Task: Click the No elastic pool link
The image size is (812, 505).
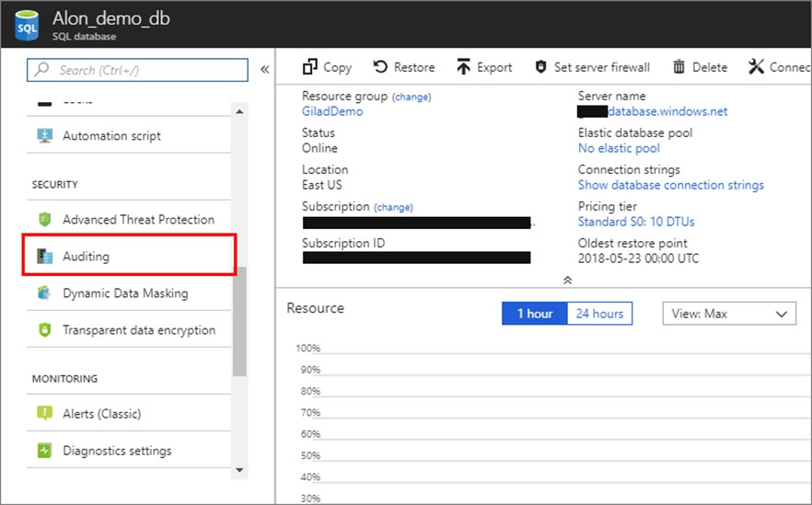Action: point(619,148)
